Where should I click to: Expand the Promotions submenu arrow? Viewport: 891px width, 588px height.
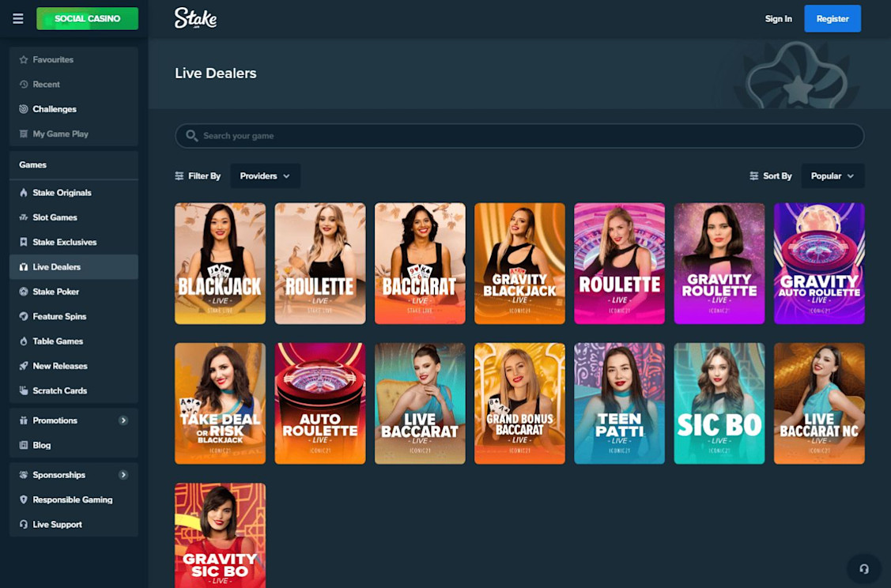click(123, 420)
